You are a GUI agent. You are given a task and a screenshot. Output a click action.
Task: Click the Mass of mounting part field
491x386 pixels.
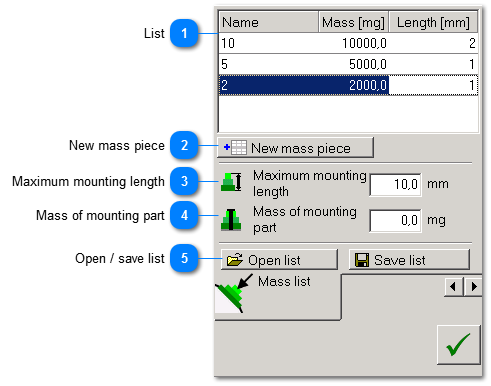tap(395, 220)
